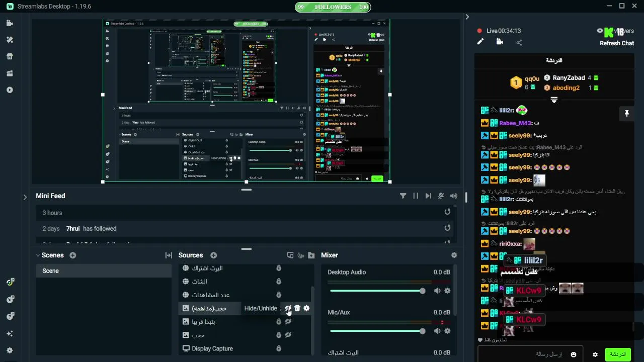Viewport: 644px width, 362px height.
Task: Skip the current alert in Mini Feed
Action: coord(428,196)
